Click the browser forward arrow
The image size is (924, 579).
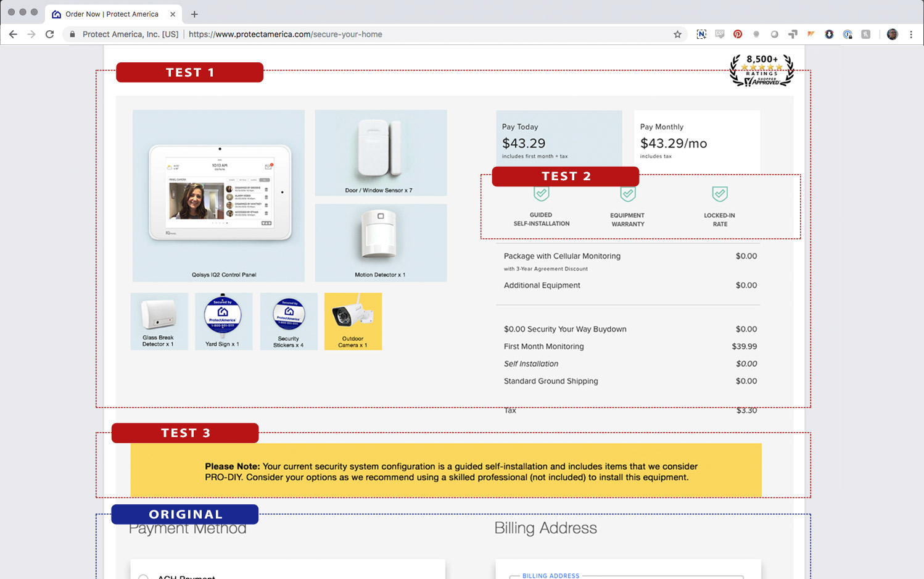point(31,35)
